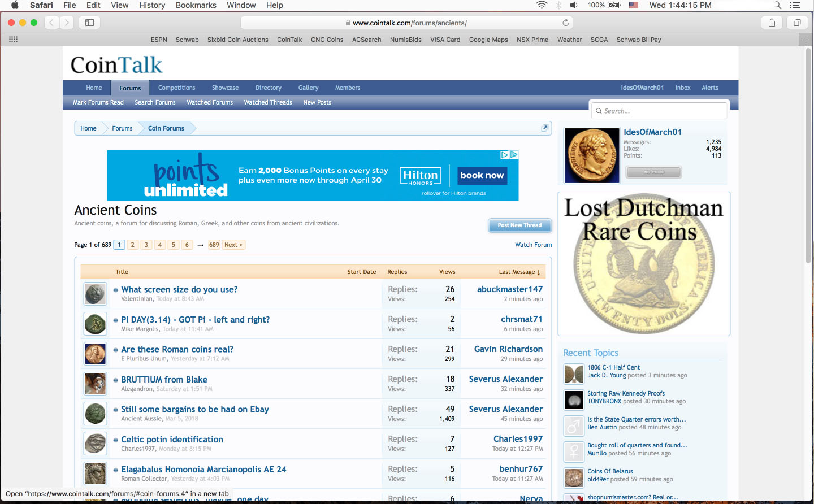Click IdesOfMarch01 gold coin profile picture
Viewport: 814px width, 504px height.
592,155
